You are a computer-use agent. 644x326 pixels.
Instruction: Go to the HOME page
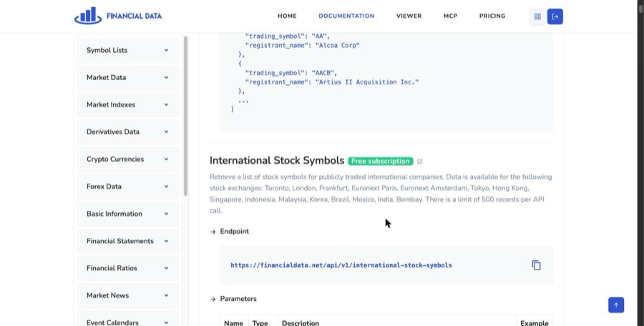(x=287, y=16)
